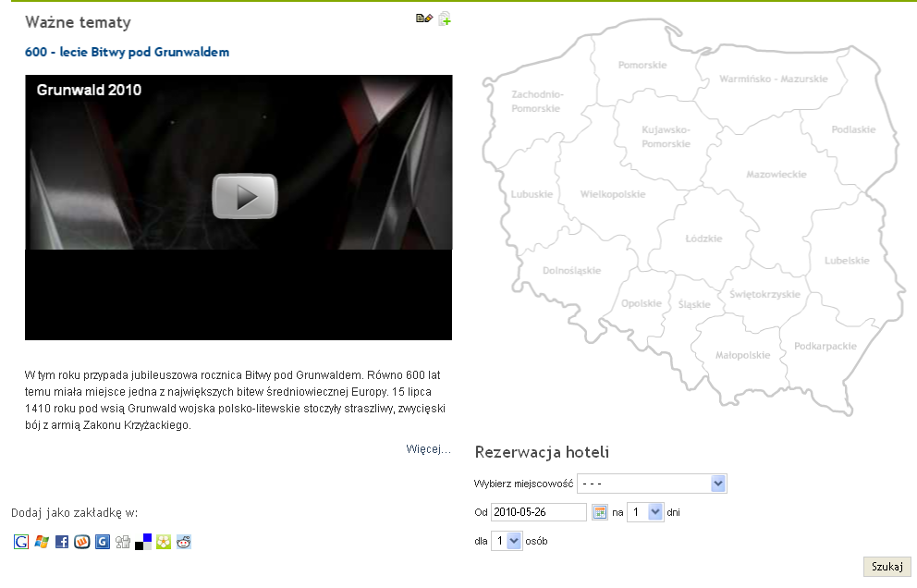Open the number of days dropdown
Viewport: 917px width, 588px height.
tap(645, 512)
